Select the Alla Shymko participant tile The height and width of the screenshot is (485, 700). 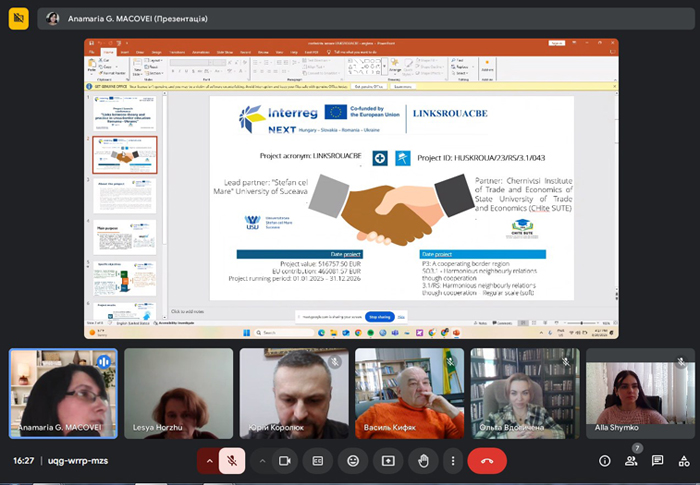click(639, 393)
